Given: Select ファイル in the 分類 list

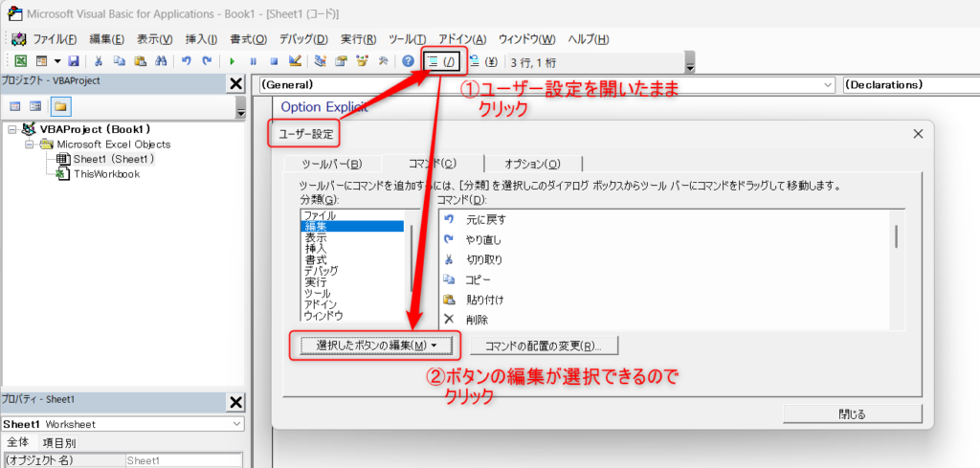Looking at the screenshot, I should tap(352, 215).
